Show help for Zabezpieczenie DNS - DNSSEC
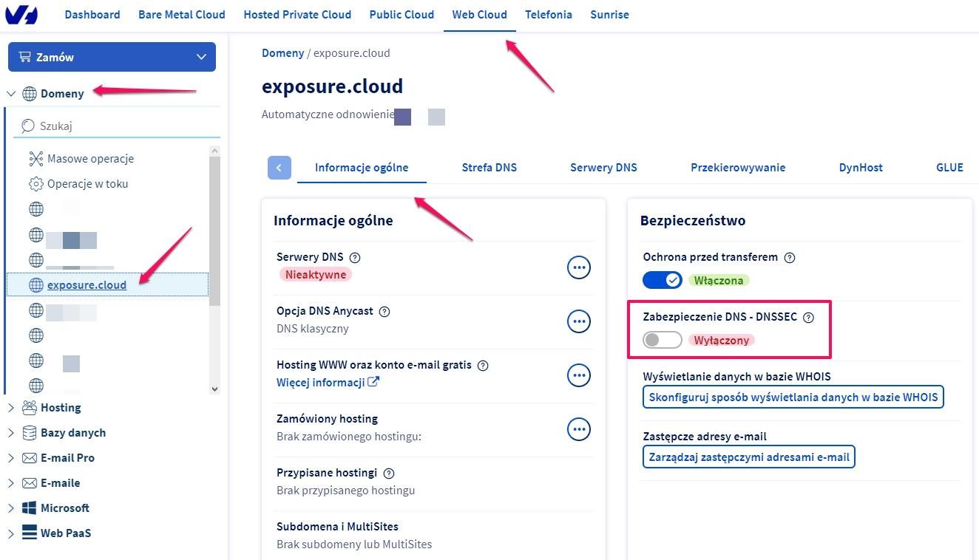979x560 pixels. tap(808, 318)
